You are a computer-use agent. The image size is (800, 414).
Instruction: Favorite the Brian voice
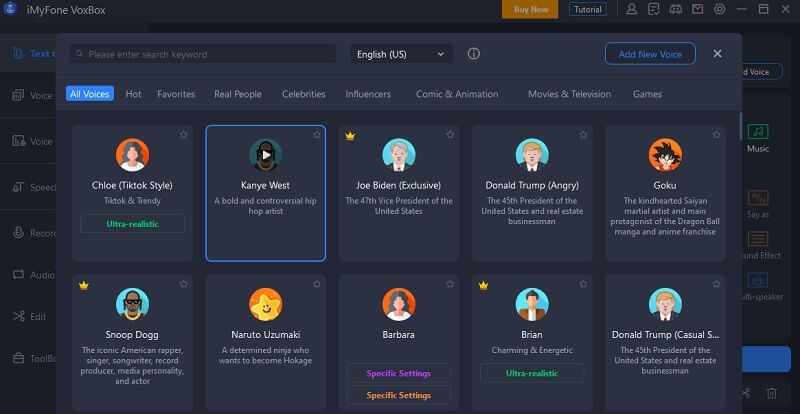click(583, 284)
